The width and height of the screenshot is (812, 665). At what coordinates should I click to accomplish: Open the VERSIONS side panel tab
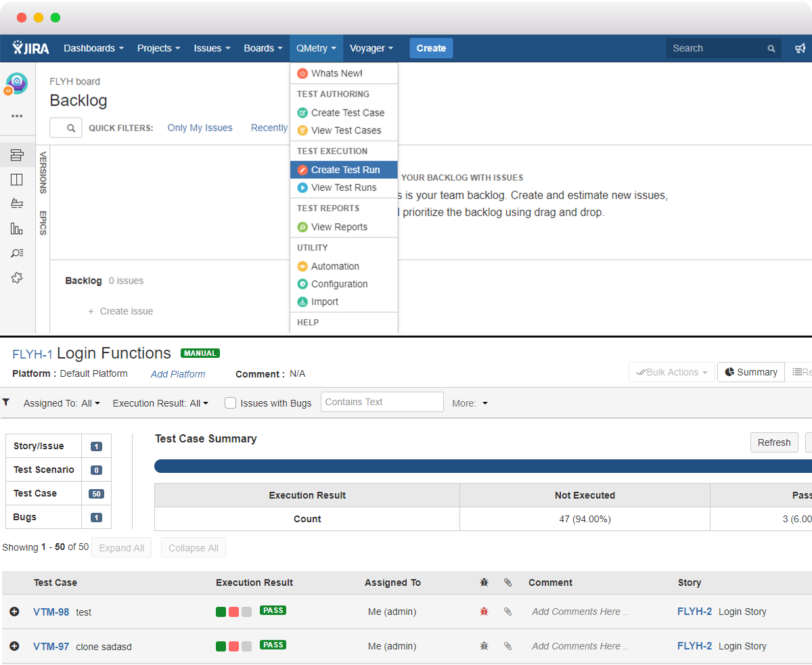pos(43,173)
